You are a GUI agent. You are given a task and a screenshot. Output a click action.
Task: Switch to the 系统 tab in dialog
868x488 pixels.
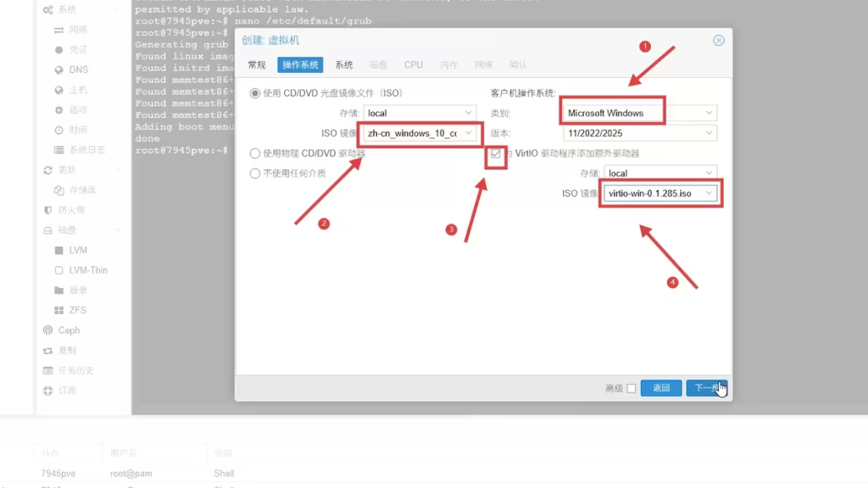pyautogui.click(x=343, y=64)
